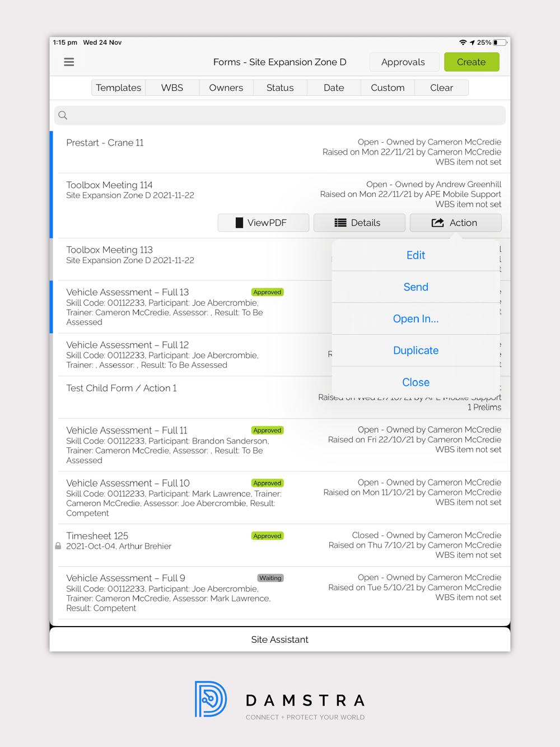Click the lock icon beside Timesheet 125
560x747 pixels.
click(x=58, y=546)
